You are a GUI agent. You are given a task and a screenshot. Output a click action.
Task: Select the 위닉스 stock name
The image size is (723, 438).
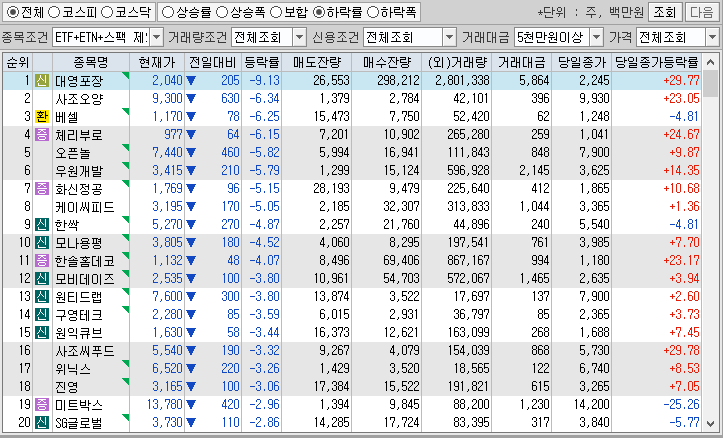73,368
